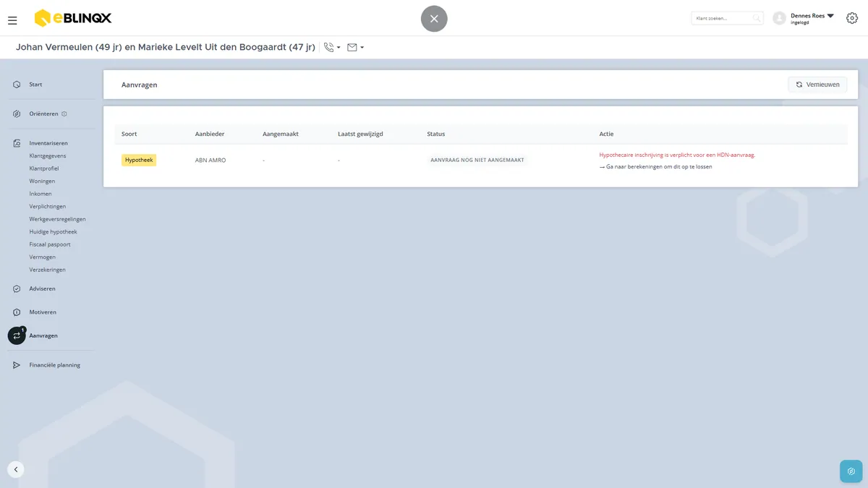Viewport: 868px width, 488px height.
Task: Open Klantgegevens in the sidebar
Action: (x=48, y=155)
